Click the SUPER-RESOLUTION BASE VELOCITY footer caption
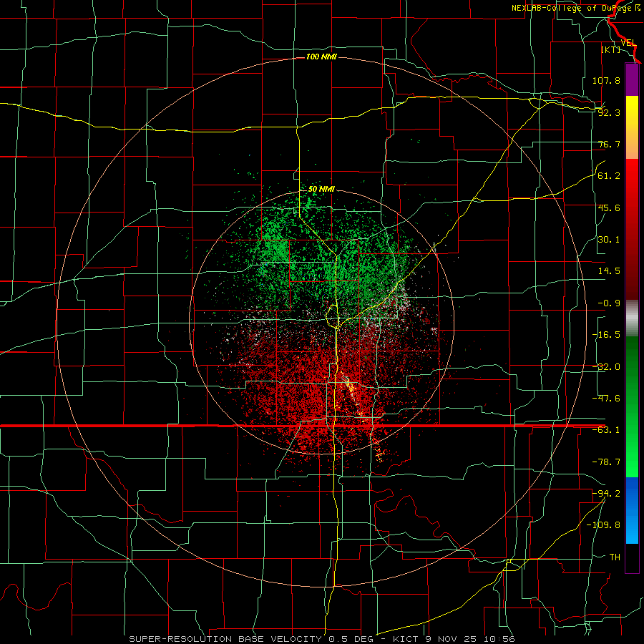Image resolution: width=644 pixels, height=644 pixels. click(x=321, y=639)
